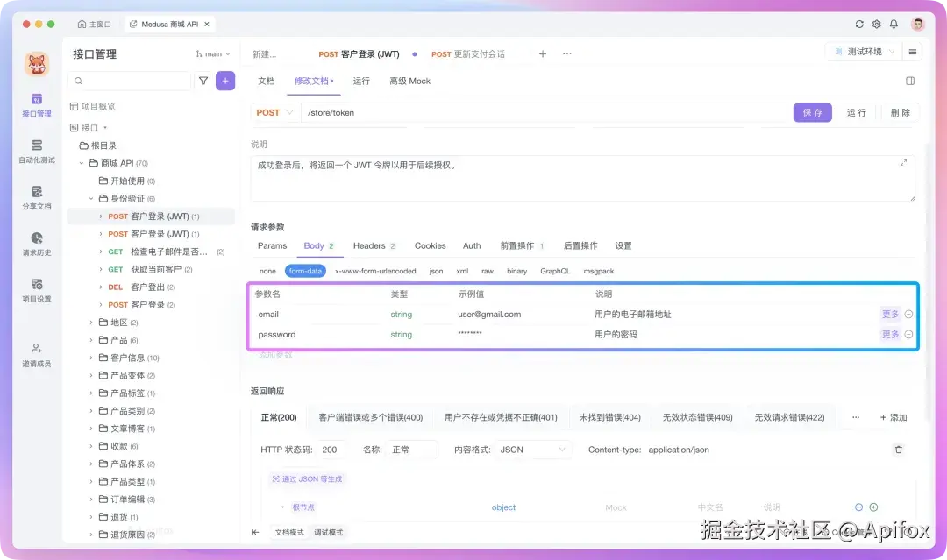Click the 邀请成员 sidebar icon
Viewport: 947px width, 560px height.
(36, 349)
